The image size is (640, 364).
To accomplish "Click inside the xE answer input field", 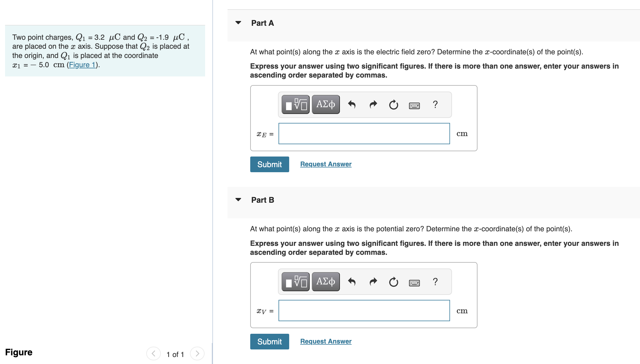I will [x=363, y=134].
